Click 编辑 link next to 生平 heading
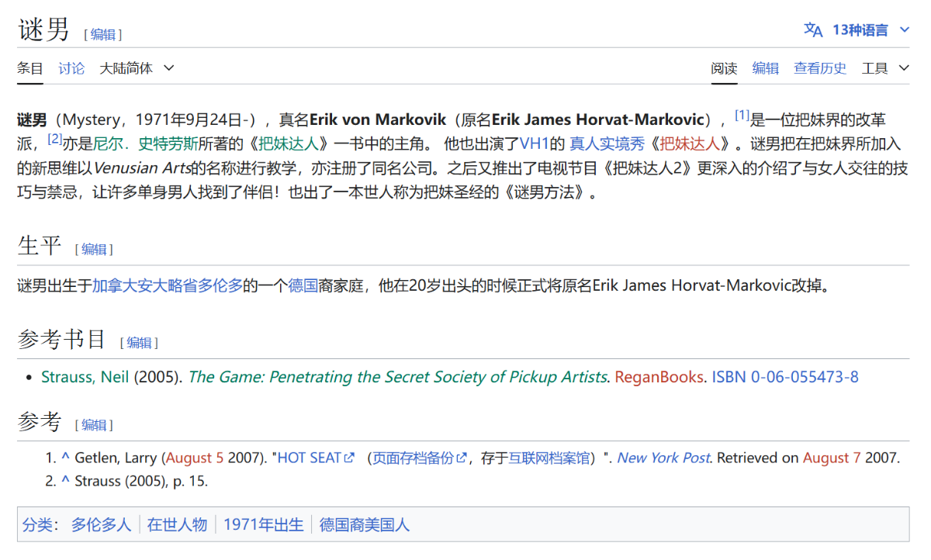 pos(94,249)
